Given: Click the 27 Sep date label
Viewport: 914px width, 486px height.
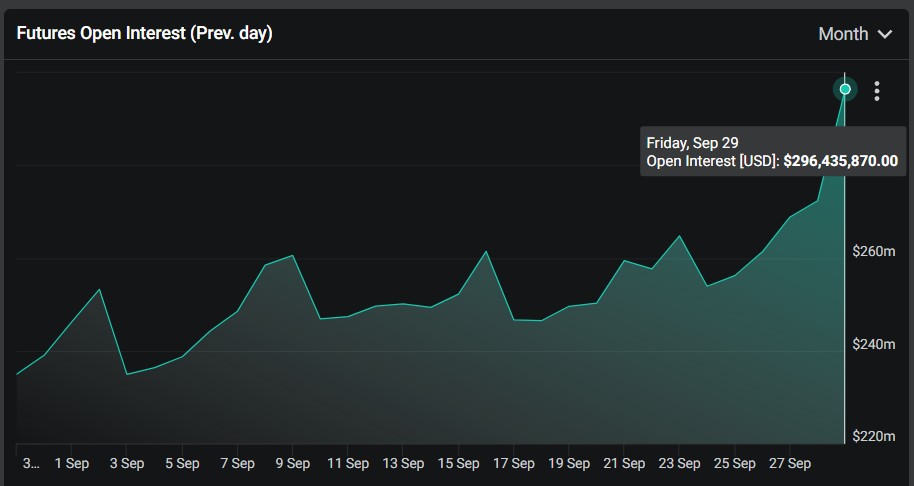Looking at the screenshot, I should coord(790,463).
